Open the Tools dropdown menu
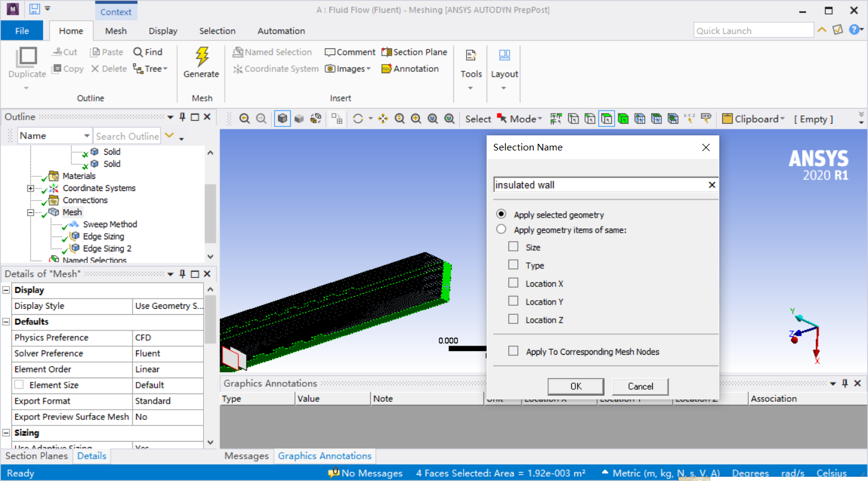The width and height of the screenshot is (868, 481). [471, 88]
